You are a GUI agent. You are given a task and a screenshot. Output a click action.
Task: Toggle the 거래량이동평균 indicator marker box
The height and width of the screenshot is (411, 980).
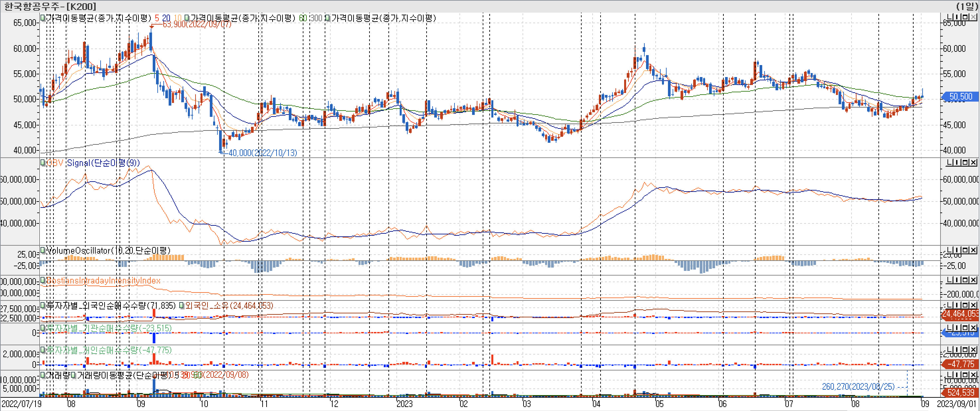(73, 375)
